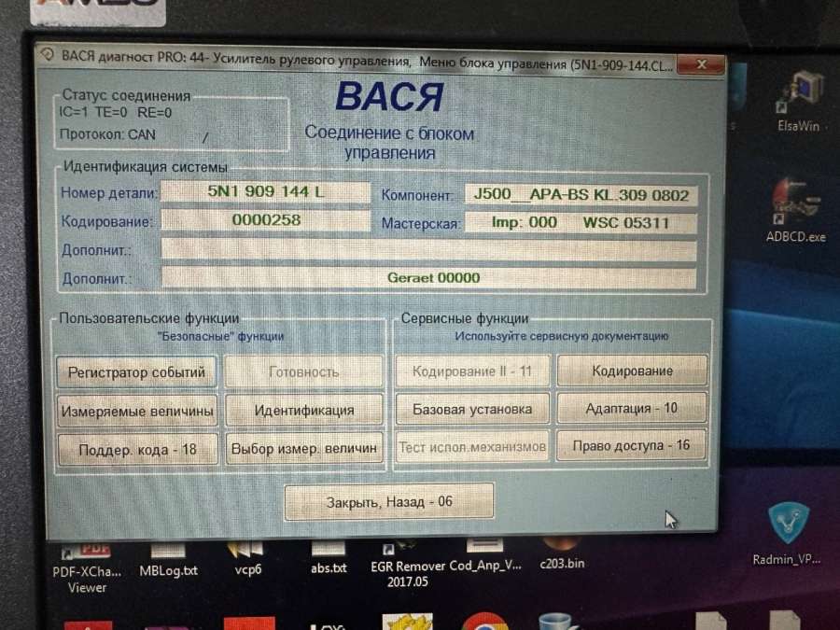Click the "Безопасные" функции label

tap(220, 336)
